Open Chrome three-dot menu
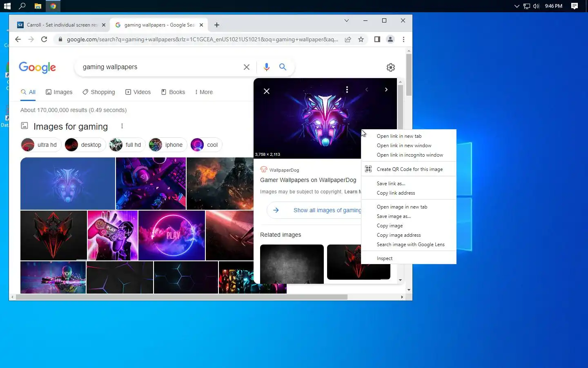Viewport: 588px width, 368px height. pos(403,39)
